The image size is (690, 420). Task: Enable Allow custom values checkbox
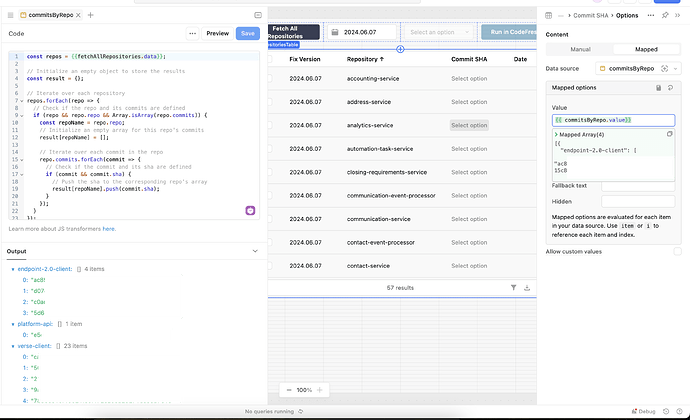[677, 251]
